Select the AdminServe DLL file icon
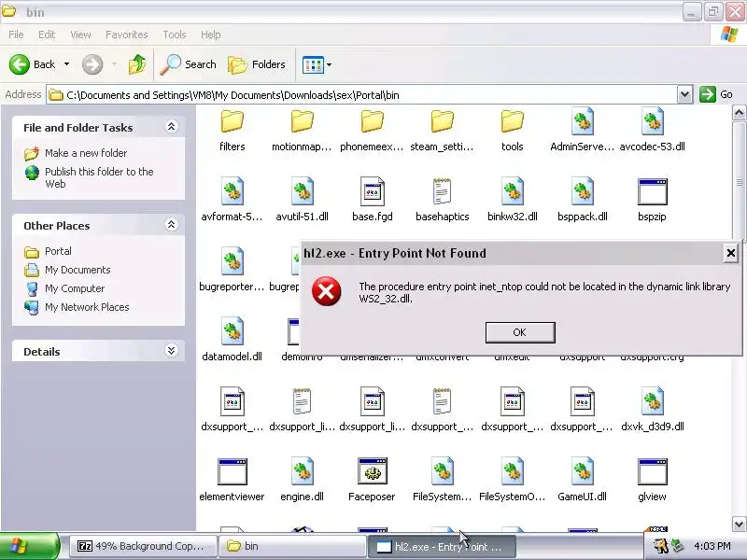 pyautogui.click(x=582, y=121)
